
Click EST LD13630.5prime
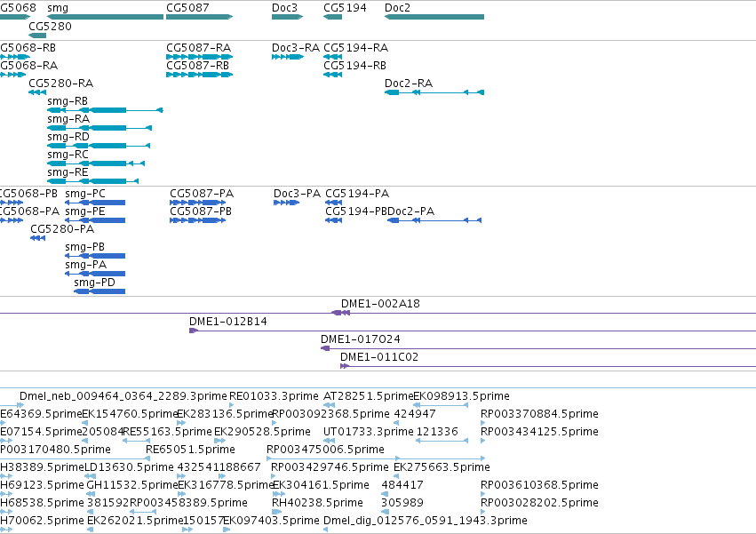click(x=90, y=476)
